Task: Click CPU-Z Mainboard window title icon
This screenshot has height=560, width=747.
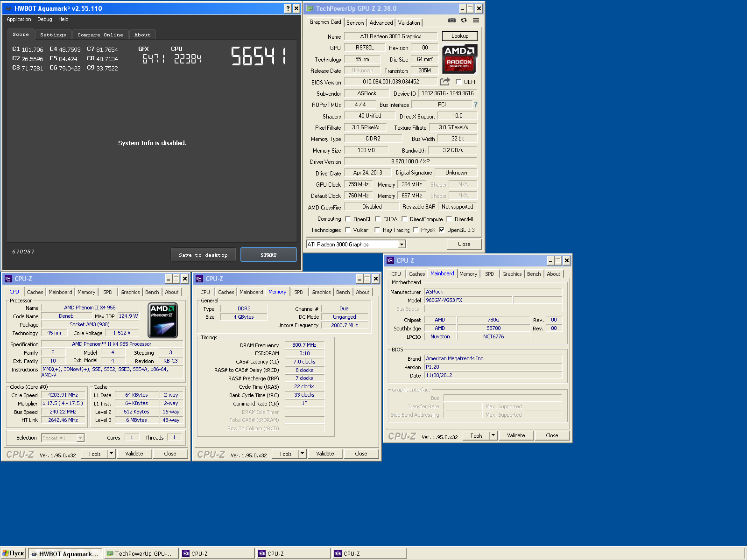Action: click(390, 260)
